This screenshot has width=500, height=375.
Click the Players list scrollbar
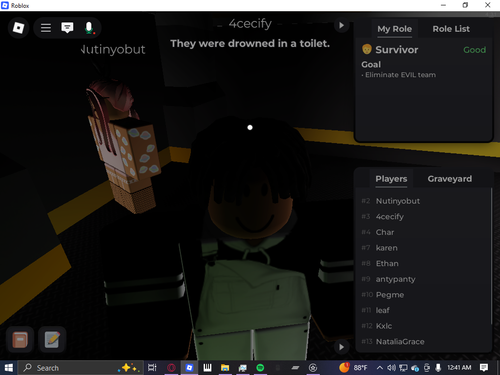point(491,256)
